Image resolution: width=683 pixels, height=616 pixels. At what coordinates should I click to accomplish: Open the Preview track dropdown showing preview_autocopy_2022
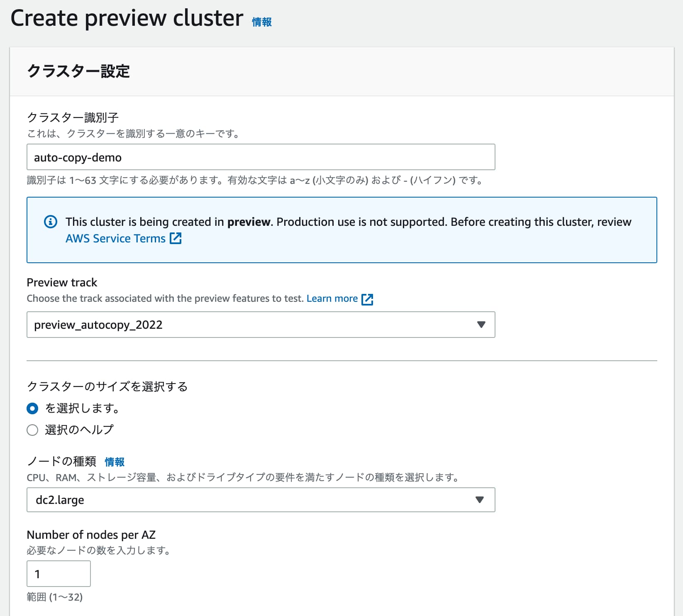261,325
